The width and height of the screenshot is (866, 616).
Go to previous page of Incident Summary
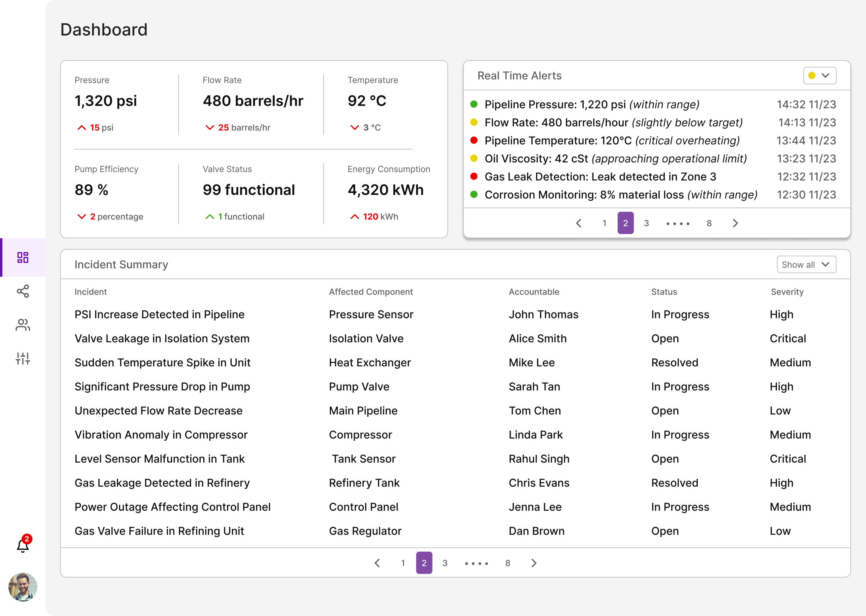(x=377, y=563)
